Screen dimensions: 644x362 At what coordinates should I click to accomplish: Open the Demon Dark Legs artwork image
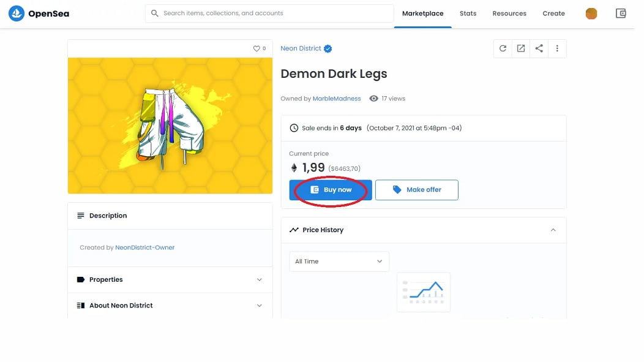point(170,126)
